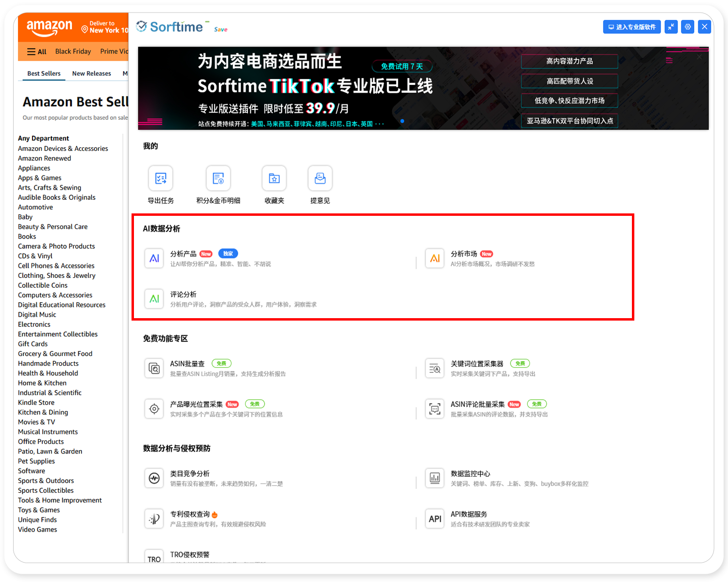Open Sorftime settings gear
This screenshot has width=728, height=582.
point(687,27)
